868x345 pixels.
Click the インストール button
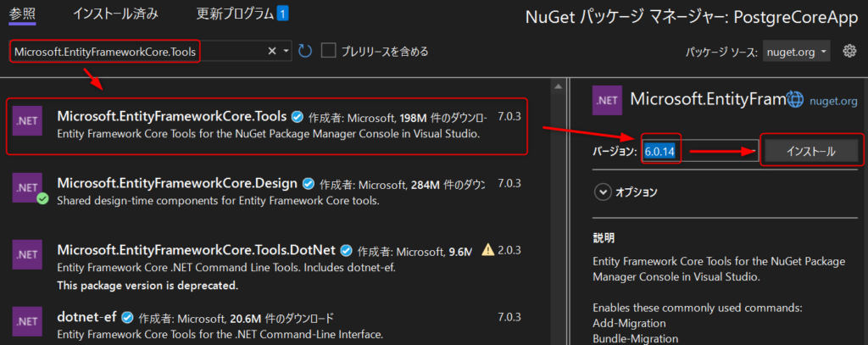coord(811,152)
